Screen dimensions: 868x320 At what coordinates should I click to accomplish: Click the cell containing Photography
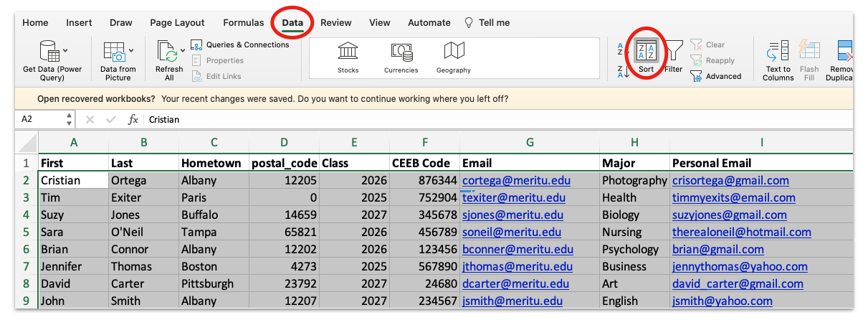click(635, 180)
